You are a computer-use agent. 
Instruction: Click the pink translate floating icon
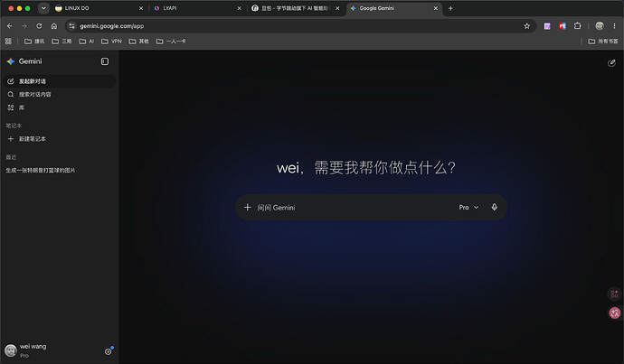coord(615,313)
